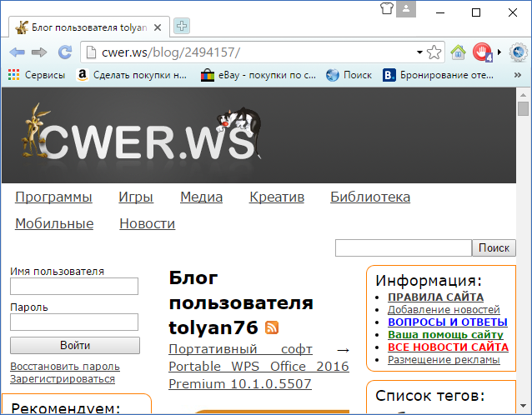Viewport: 532px width, 415px height.
Task: Click the browser back arrow
Action: pyautogui.click(x=17, y=52)
